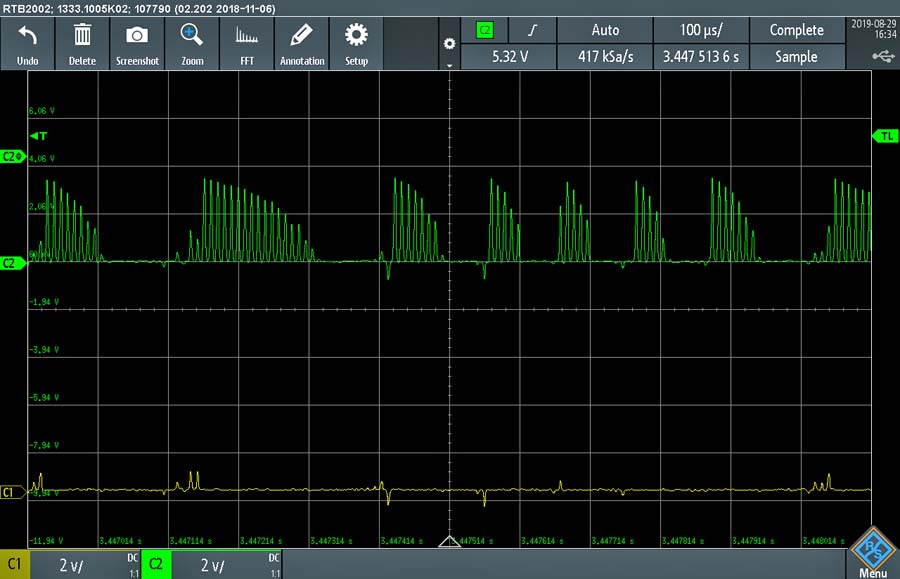Select the Annotation pencil tool
This screenshot has height=579, width=900.
pyautogui.click(x=302, y=36)
